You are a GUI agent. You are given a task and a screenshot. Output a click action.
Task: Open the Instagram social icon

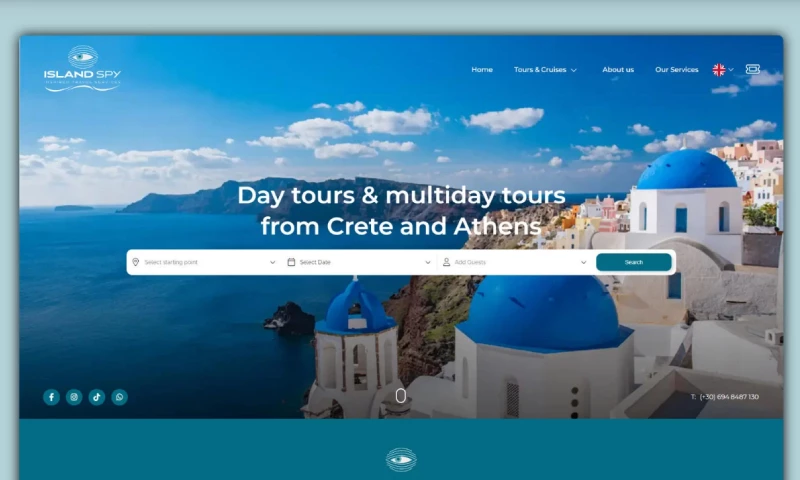[74, 397]
